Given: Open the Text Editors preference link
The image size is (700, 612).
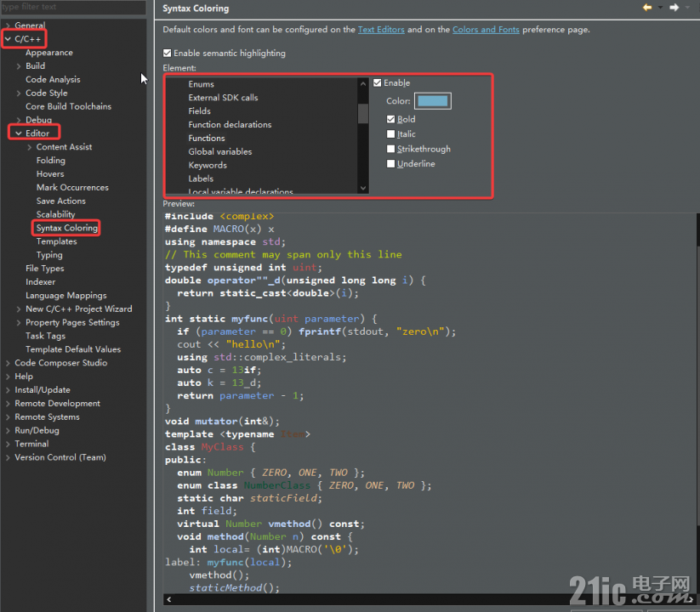Looking at the screenshot, I should [381, 30].
